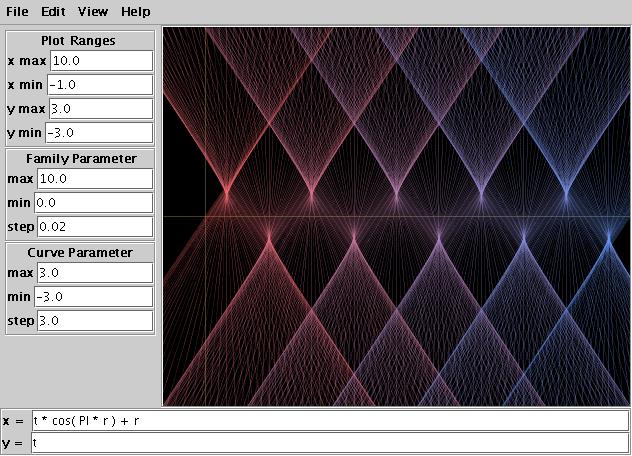Select the y max plot range field
The height and width of the screenshot is (456, 632).
tap(98, 109)
